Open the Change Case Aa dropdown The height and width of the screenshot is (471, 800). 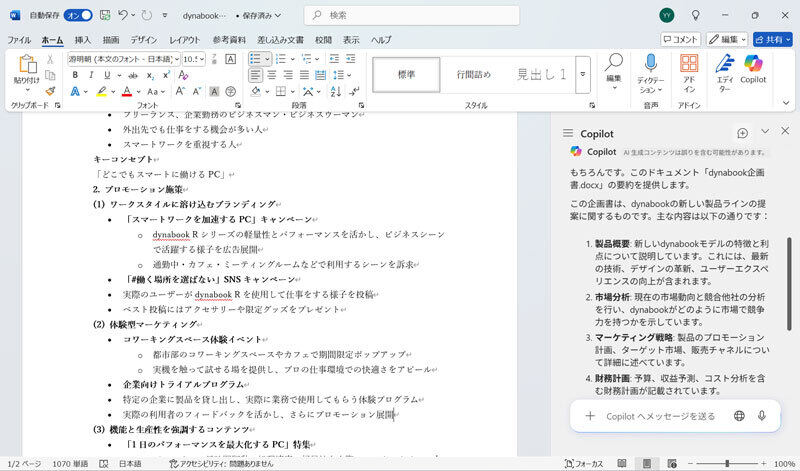pyautogui.click(x=156, y=92)
